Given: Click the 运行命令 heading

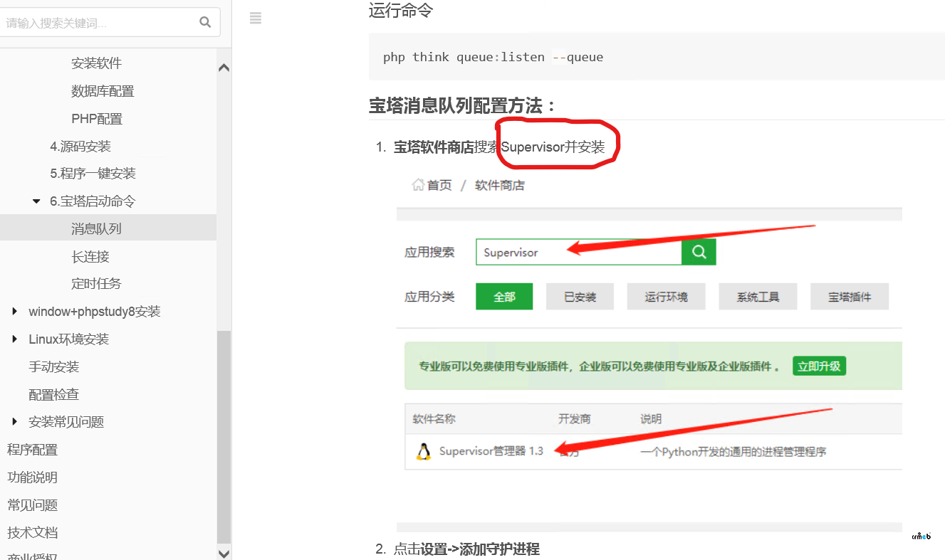Looking at the screenshot, I should coord(401,11).
